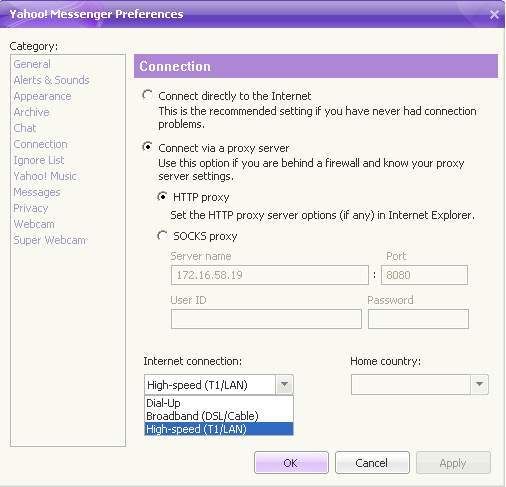This screenshot has height=487, width=506.
Task: Open the General category
Action: point(32,64)
